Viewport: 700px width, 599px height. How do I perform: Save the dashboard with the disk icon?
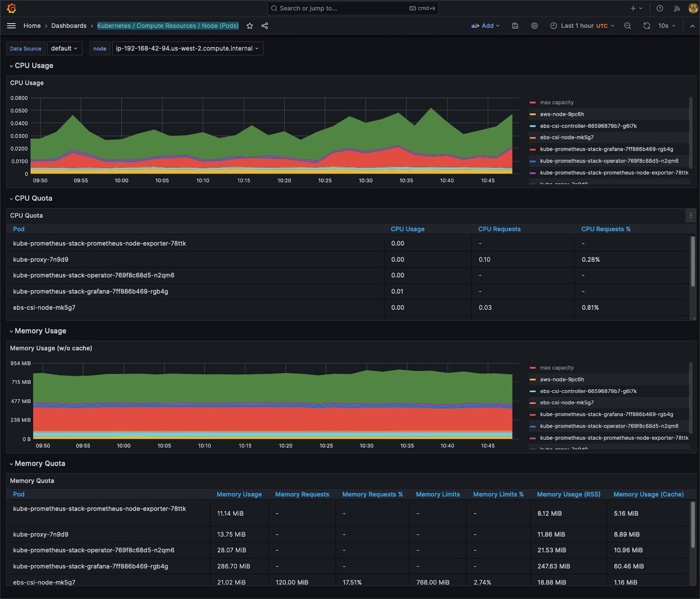(x=515, y=26)
